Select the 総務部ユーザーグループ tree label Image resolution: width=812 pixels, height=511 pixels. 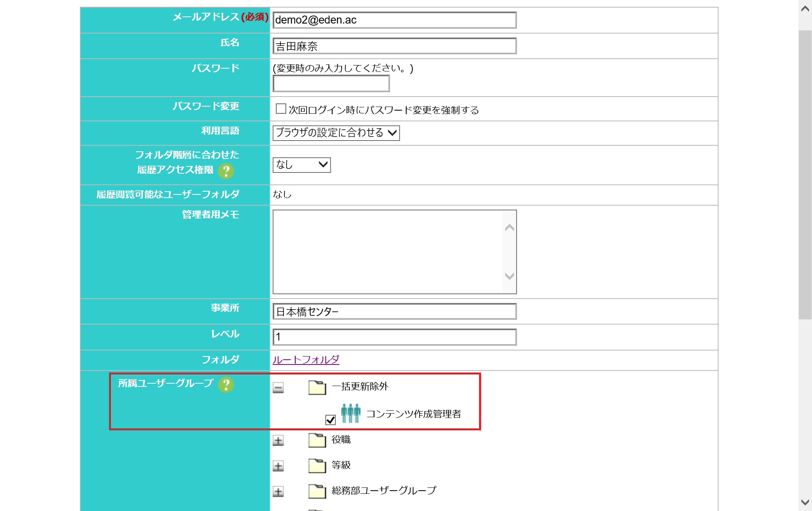coord(384,491)
